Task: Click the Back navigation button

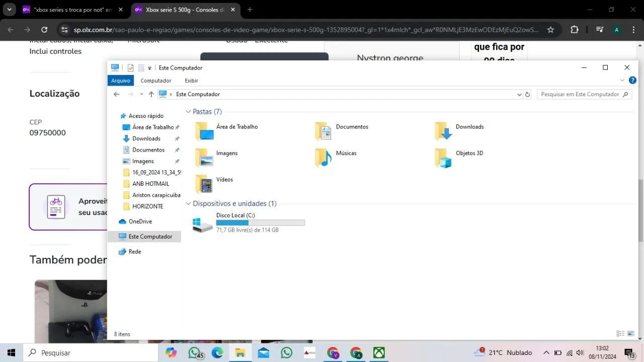Action: pyautogui.click(x=116, y=94)
